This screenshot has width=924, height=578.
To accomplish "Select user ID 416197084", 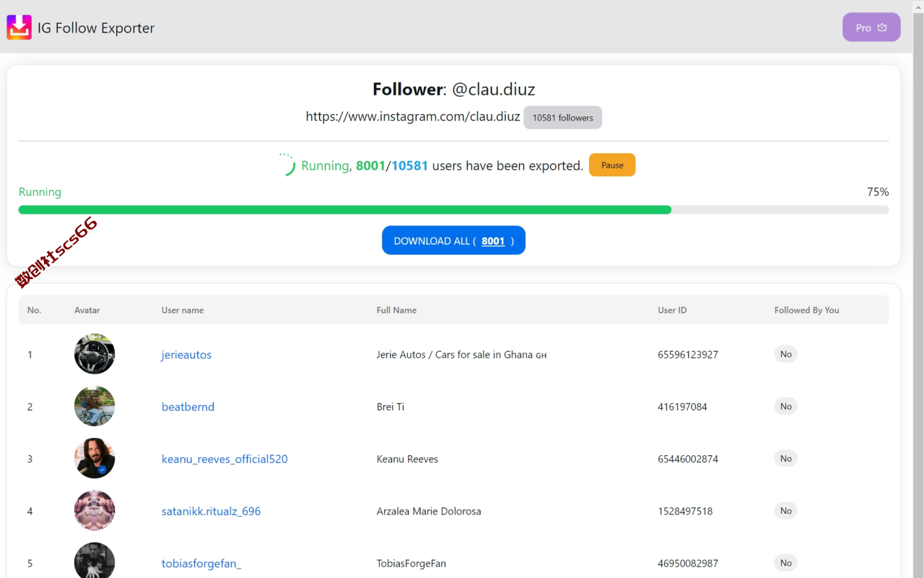I will click(x=682, y=407).
